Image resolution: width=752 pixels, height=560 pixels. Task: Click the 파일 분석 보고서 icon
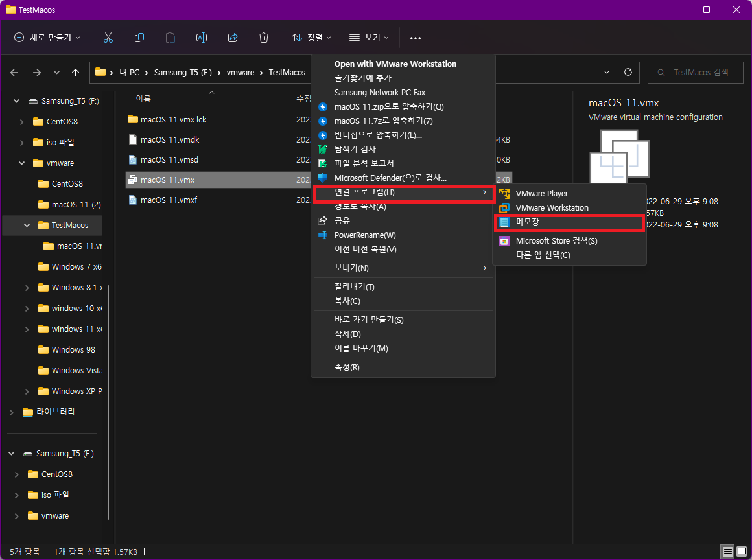[x=323, y=163]
